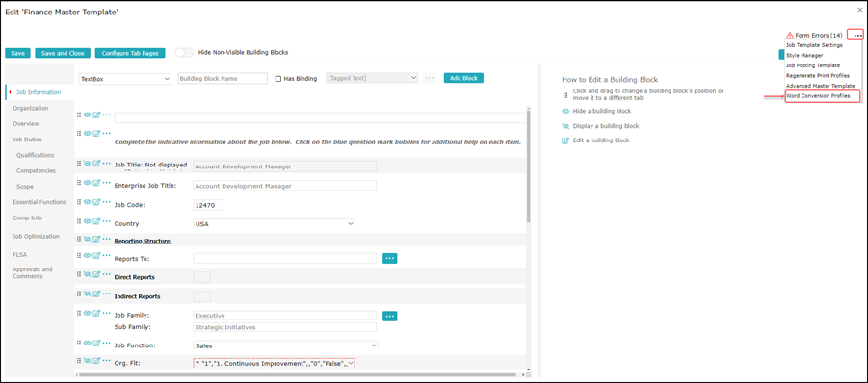Switch to the Job Duties tab

pos(27,140)
